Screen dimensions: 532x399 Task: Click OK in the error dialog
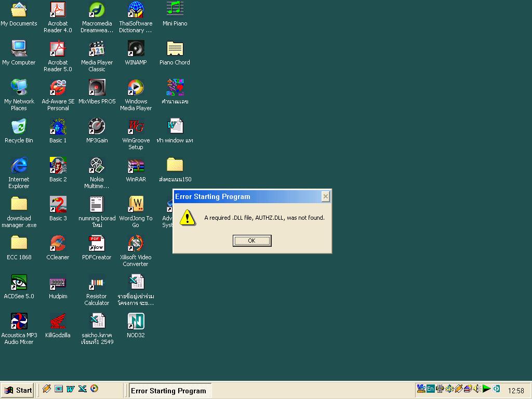pos(252,241)
